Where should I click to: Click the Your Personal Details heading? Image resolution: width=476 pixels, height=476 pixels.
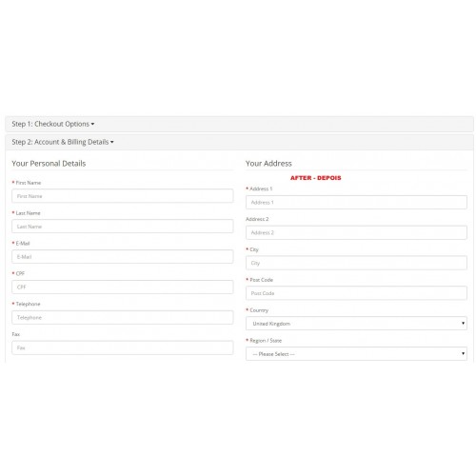(49, 164)
